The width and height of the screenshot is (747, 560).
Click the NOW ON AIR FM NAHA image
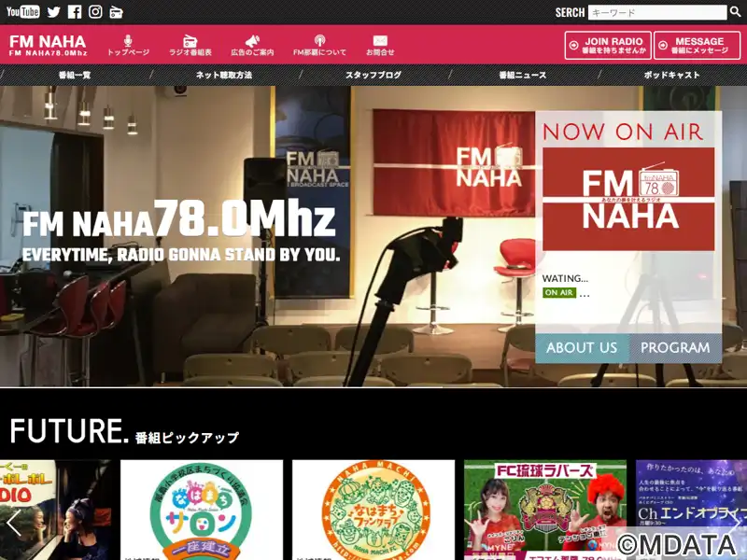pos(628,199)
